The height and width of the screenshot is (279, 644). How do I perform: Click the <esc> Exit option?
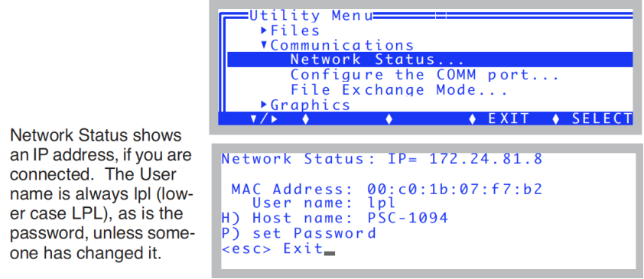tap(273, 248)
